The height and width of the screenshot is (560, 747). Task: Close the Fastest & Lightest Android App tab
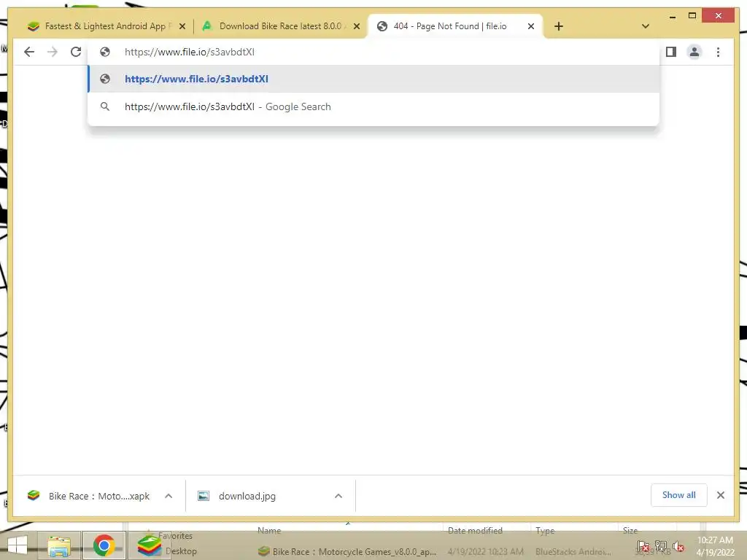182,26
